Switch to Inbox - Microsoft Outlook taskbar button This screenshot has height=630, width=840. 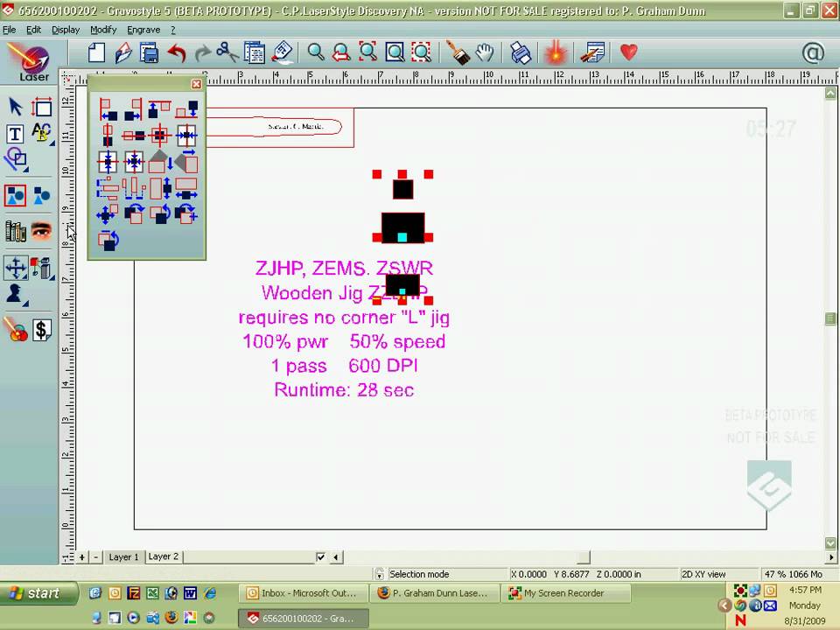(304, 593)
